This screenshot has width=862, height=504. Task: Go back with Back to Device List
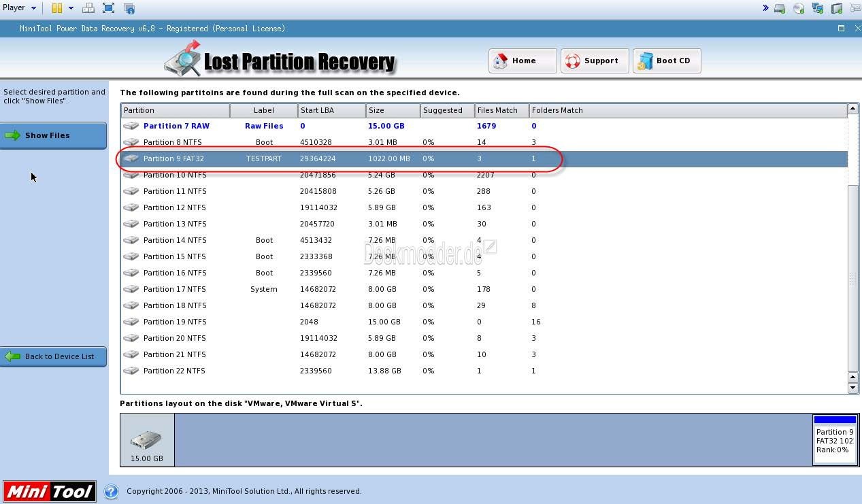(x=53, y=356)
